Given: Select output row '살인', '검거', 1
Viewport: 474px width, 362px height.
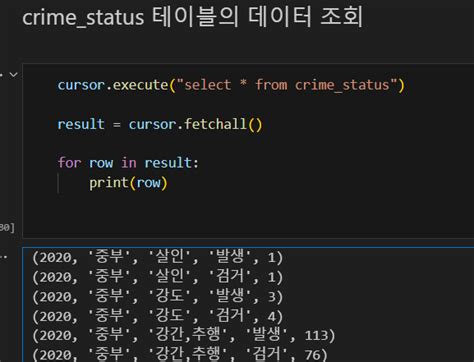Looking at the screenshot, I should pyautogui.click(x=157, y=277).
